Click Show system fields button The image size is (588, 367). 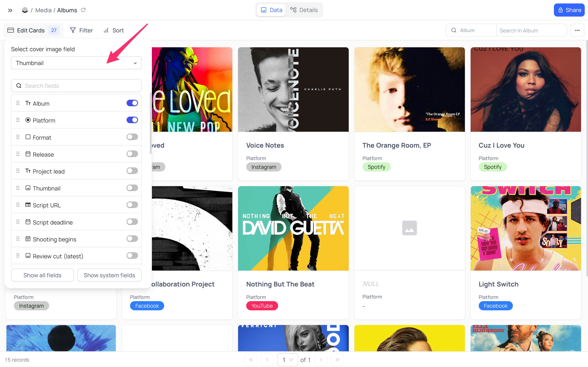point(109,275)
